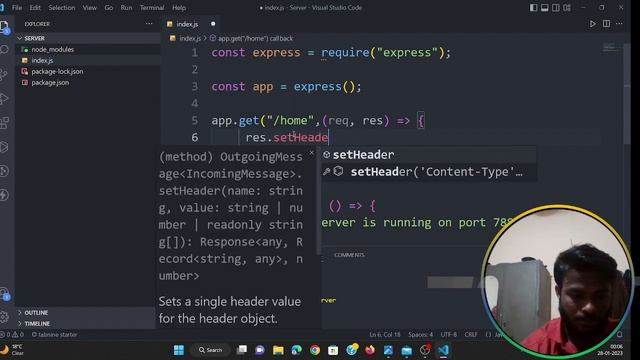Click index.js in the breadcrumb
The image size is (640, 360).
tap(190, 38)
